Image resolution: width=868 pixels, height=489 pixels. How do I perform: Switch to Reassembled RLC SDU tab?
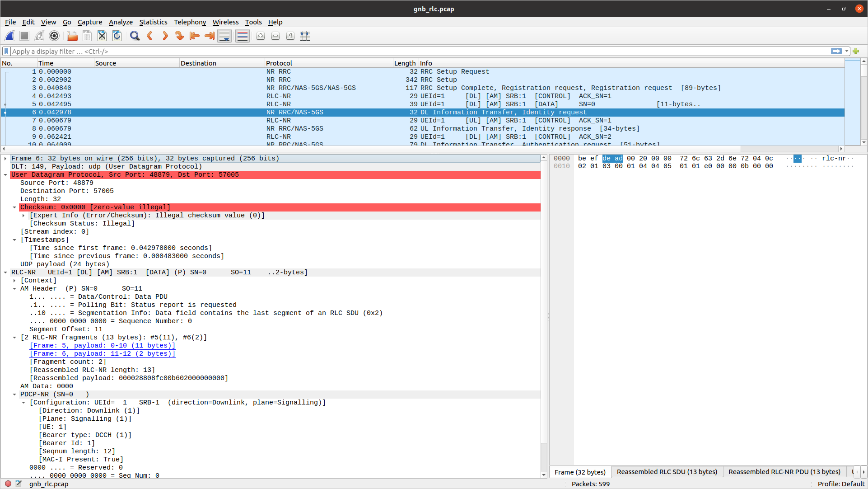[667, 472]
